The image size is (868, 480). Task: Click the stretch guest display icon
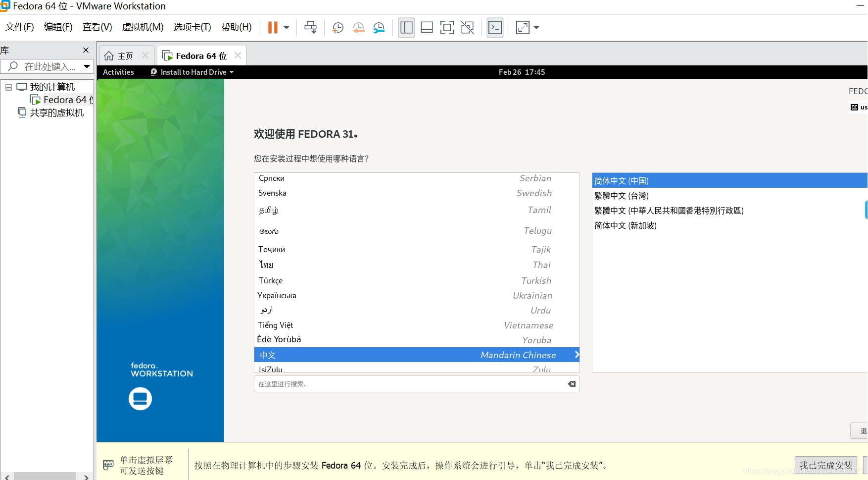click(x=523, y=28)
